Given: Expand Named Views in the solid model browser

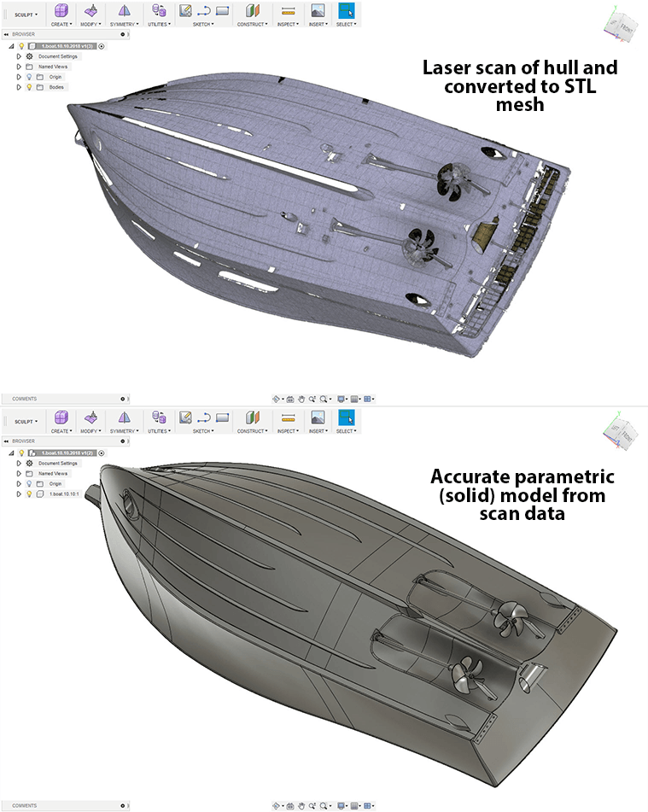Looking at the screenshot, I should pos(19,473).
